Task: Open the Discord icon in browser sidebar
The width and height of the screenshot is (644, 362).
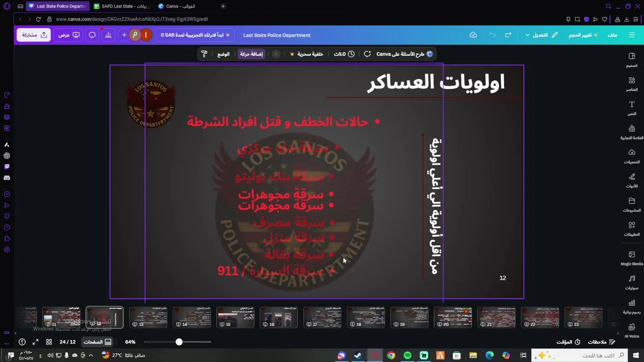Action: 7,177
